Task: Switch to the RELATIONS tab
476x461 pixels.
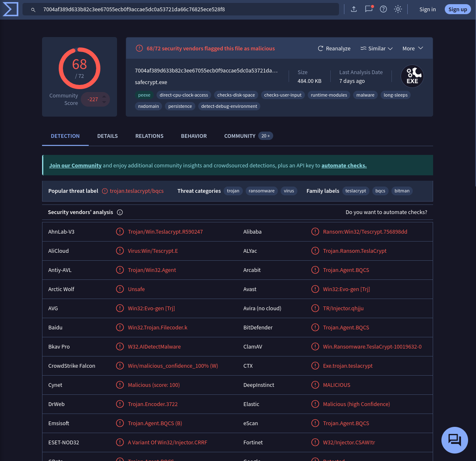Action: [x=150, y=136]
